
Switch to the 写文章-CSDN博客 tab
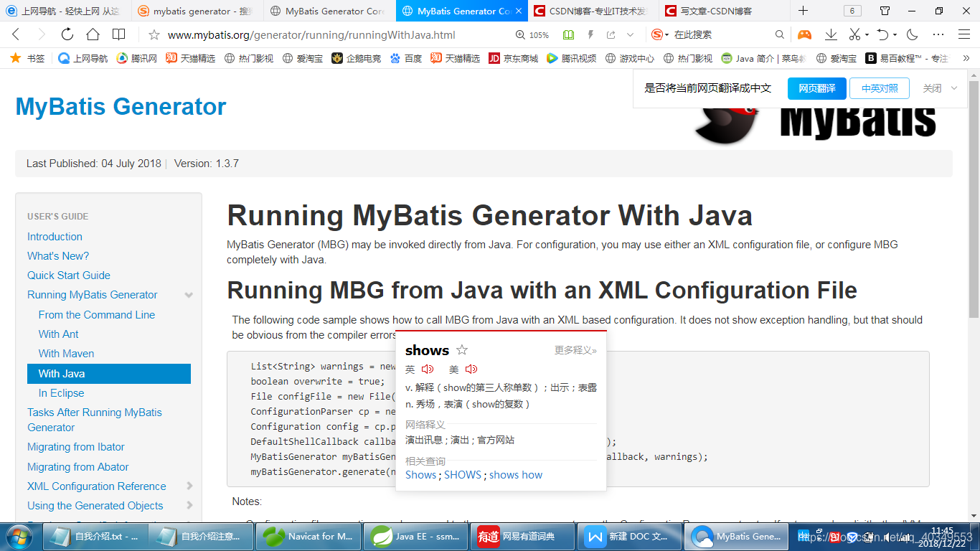tap(723, 11)
